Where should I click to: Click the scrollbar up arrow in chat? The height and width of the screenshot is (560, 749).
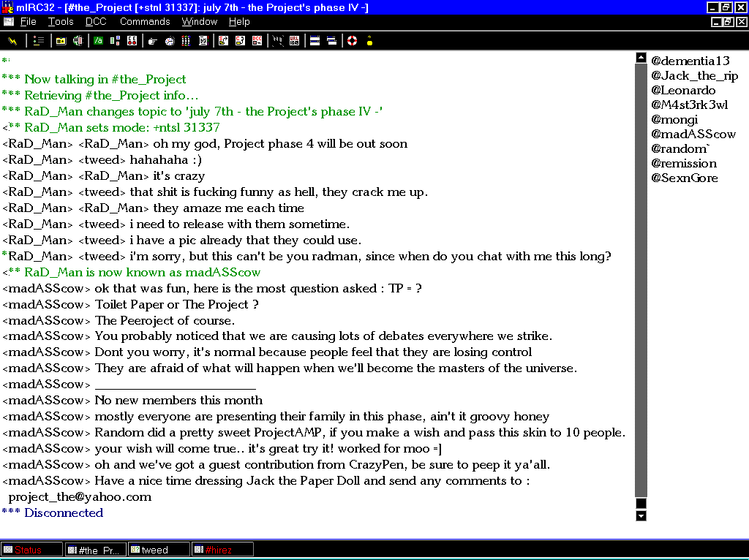coord(641,58)
